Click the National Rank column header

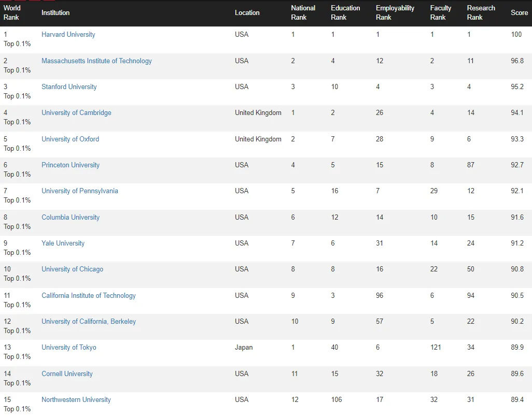click(x=303, y=13)
